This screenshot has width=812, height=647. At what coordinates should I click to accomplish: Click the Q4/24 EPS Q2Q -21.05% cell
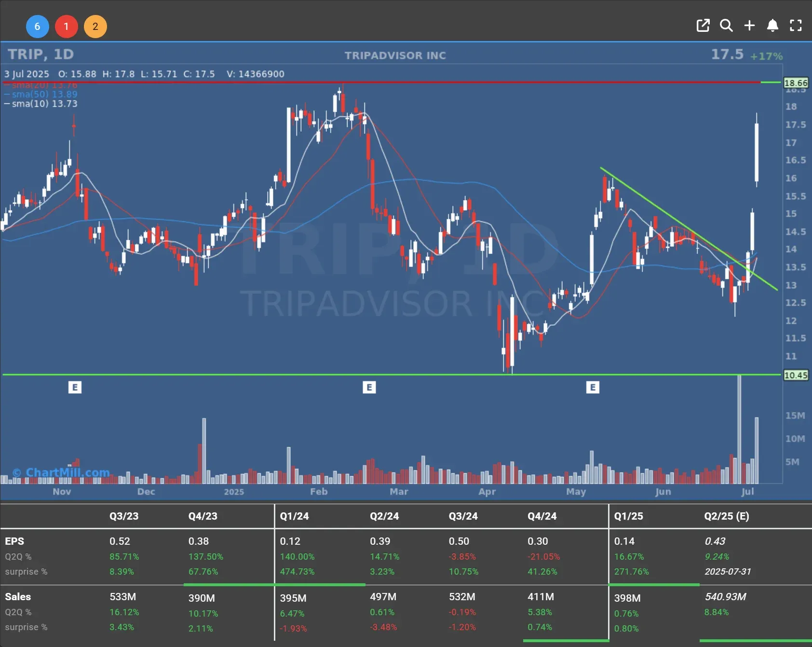pyautogui.click(x=544, y=557)
